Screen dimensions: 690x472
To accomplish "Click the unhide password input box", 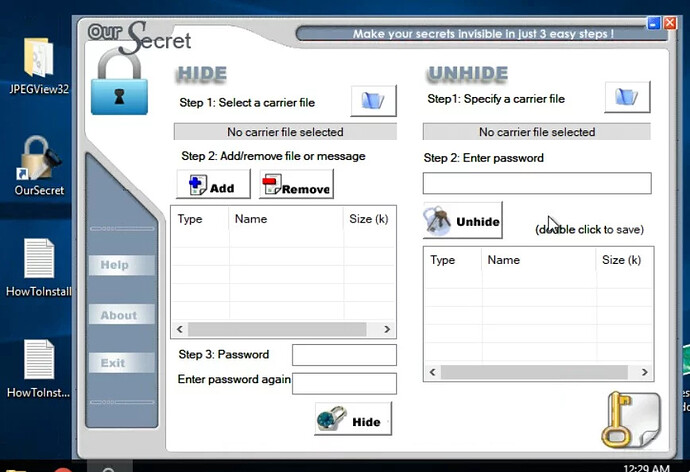I will tap(536, 183).
